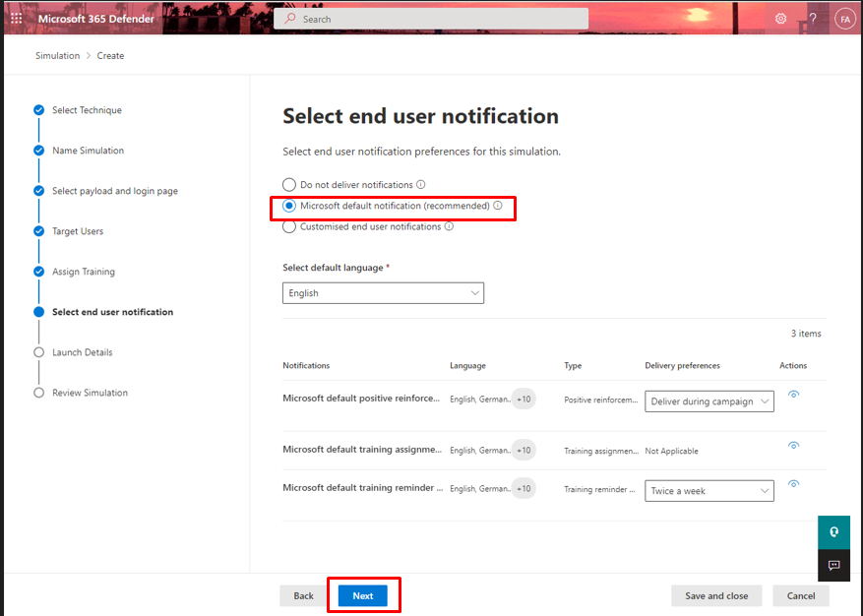Image resolution: width=863 pixels, height=616 pixels.
Task: Click the Next button
Action: click(x=363, y=595)
